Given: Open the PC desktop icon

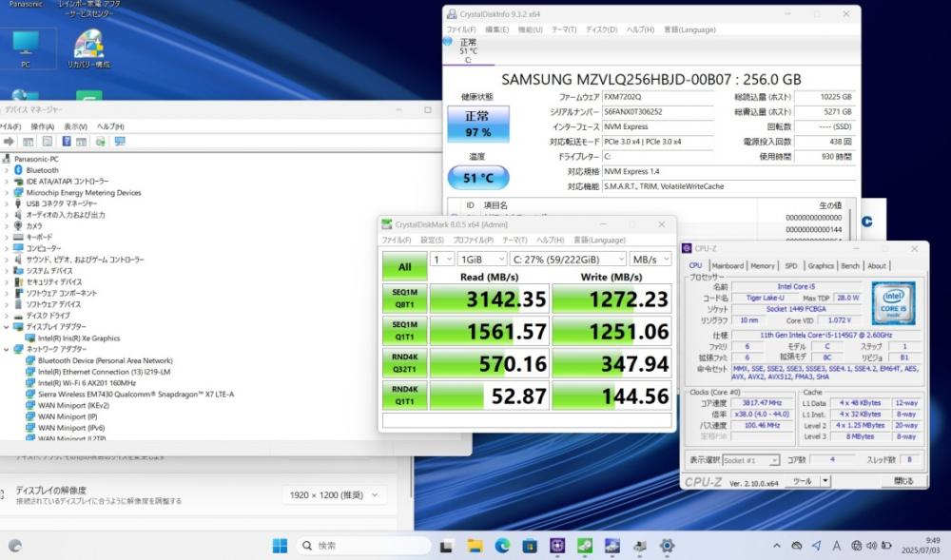Looking at the screenshot, I should click(x=26, y=49).
